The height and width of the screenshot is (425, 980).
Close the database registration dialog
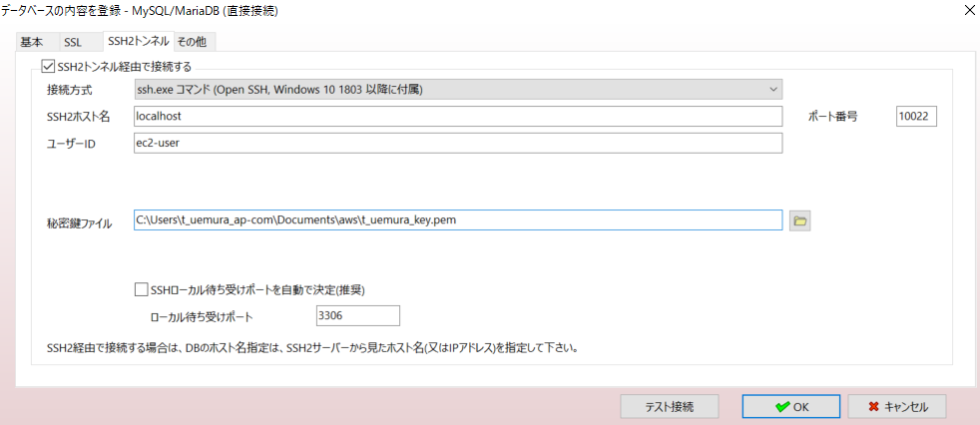click(969, 10)
